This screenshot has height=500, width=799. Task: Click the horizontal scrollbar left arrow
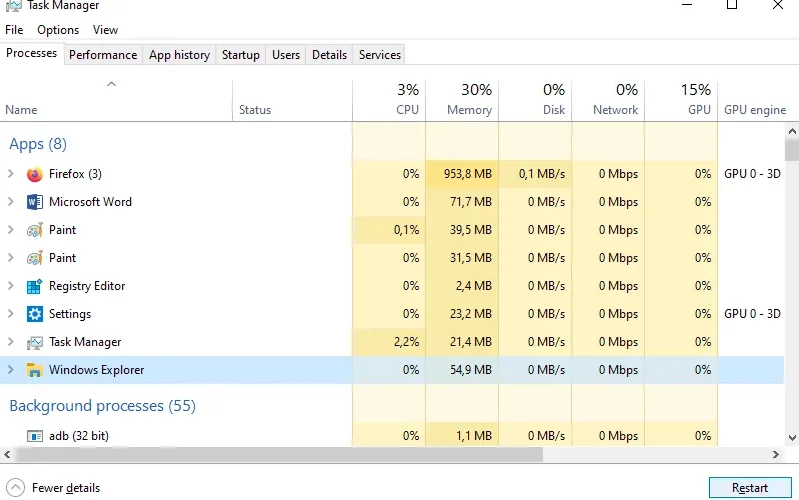[7, 454]
